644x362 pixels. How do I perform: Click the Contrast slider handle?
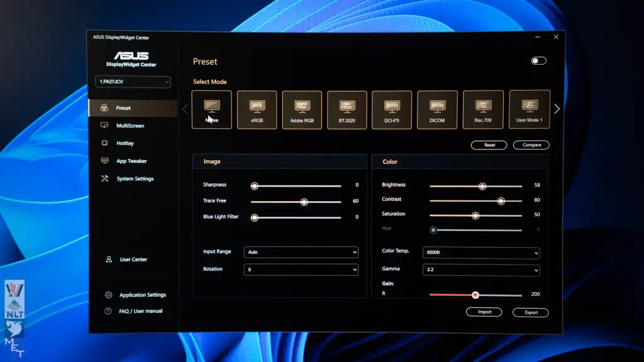tap(501, 200)
